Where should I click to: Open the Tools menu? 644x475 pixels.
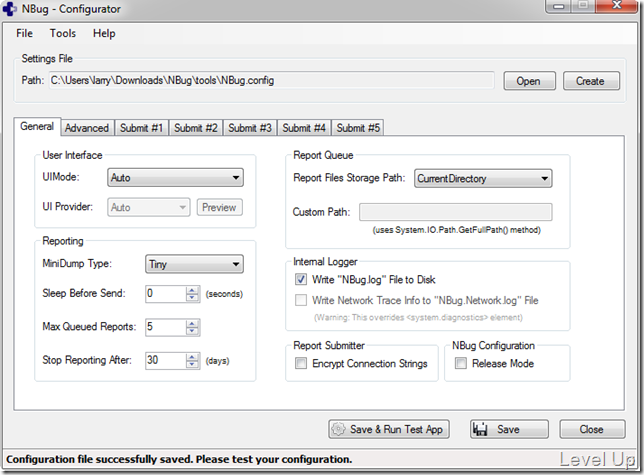pos(62,33)
